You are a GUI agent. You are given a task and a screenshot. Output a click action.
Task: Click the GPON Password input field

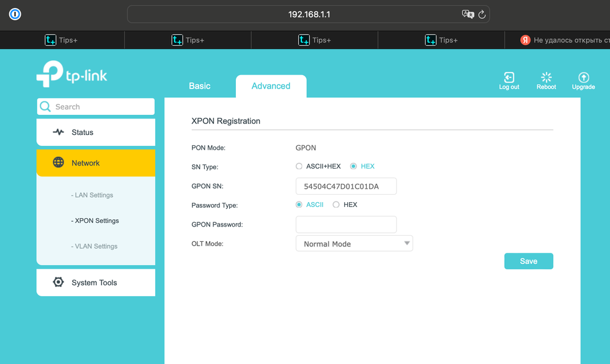(346, 224)
